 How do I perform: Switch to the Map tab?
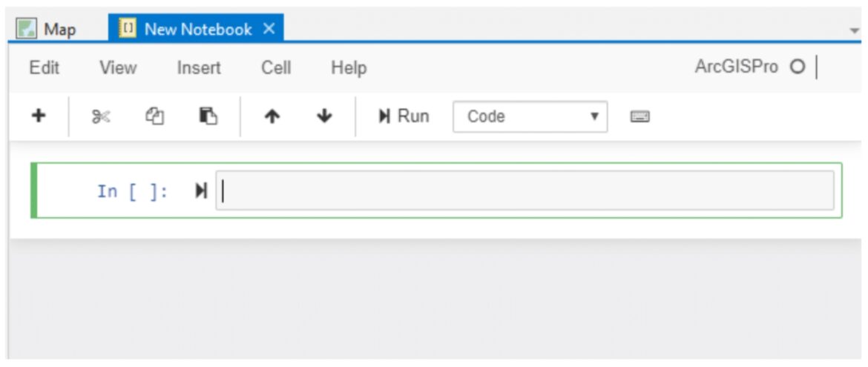point(47,29)
